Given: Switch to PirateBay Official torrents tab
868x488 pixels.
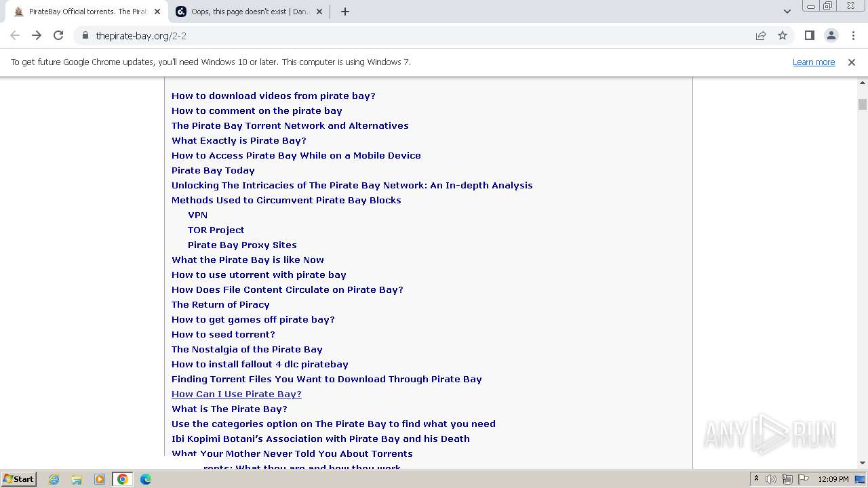Looking at the screenshot, I should pos(87,12).
